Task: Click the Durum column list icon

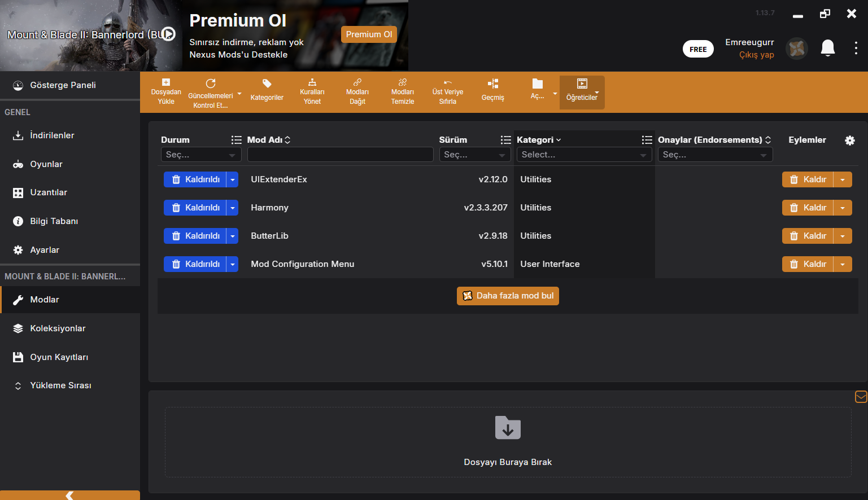Action: coord(236,140)
